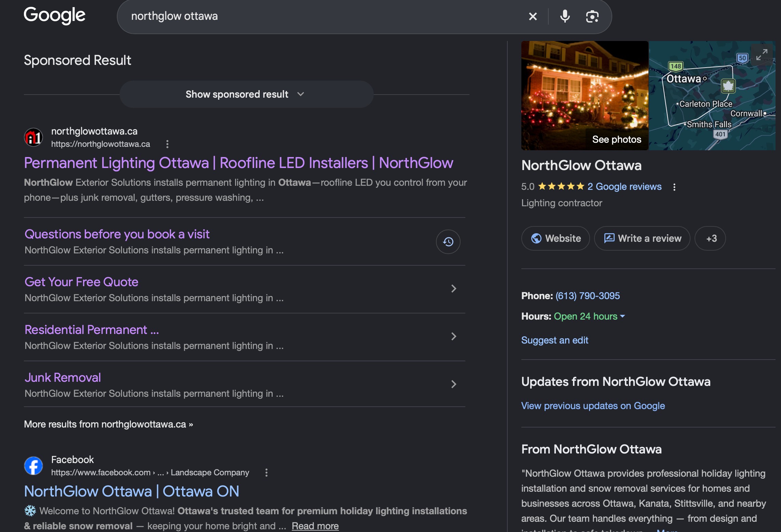
Task: Click the Facebook favicon icon
Action: coord(33,466)
